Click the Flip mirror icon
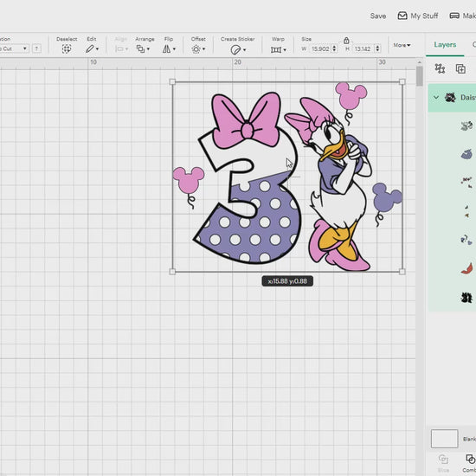476x476 pixels. pyautogui.click(x=166, y=48)
